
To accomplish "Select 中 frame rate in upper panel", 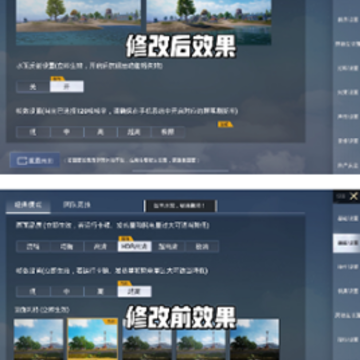I will [x=67, y=132].
